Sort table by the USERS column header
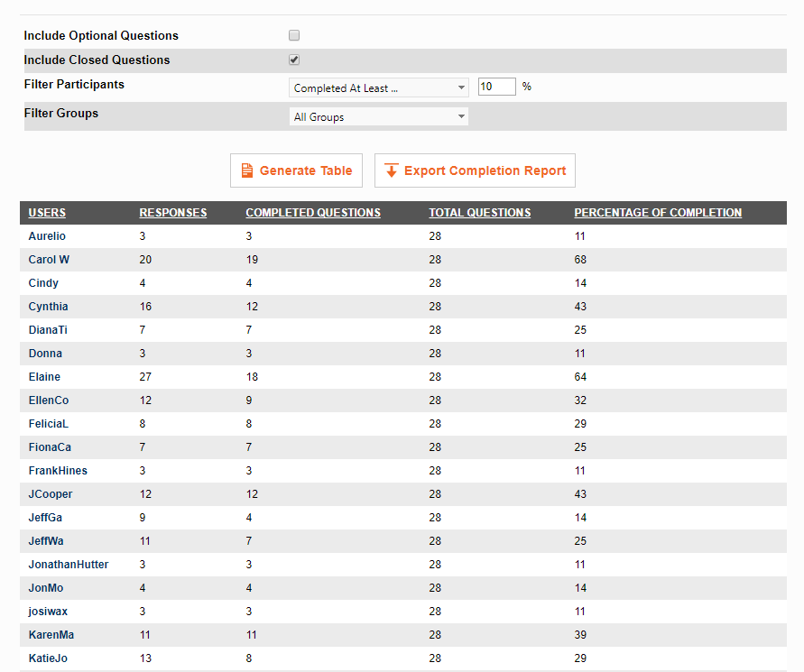 point(47,213)
